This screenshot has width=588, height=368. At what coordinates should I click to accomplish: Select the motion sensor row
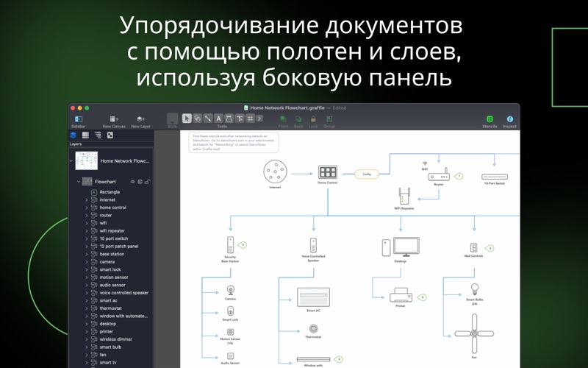111,277
